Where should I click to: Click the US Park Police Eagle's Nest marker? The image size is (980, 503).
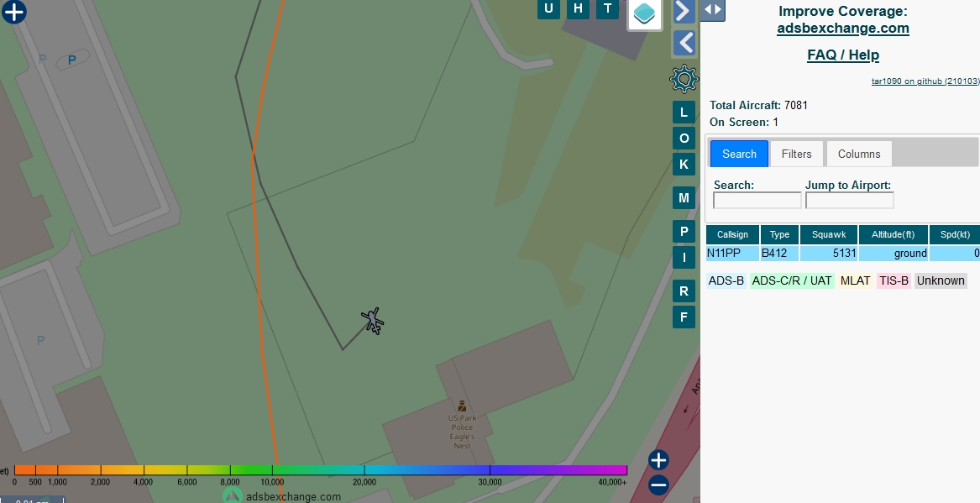(x=462, y=406)
